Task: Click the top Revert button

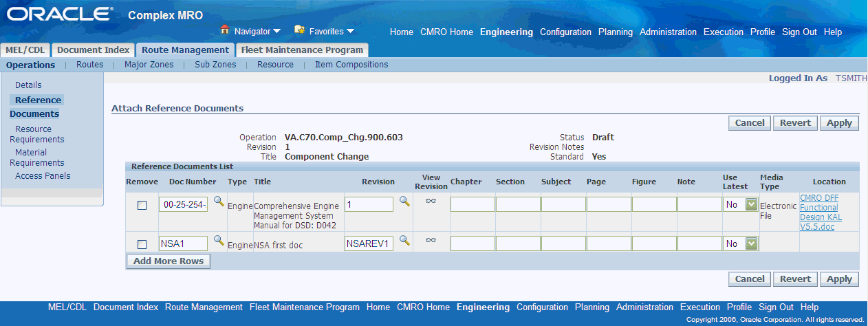Action: (795, 123)
